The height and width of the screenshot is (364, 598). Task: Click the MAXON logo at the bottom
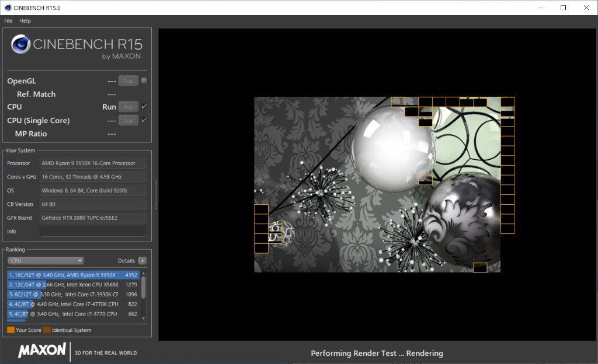41,351
